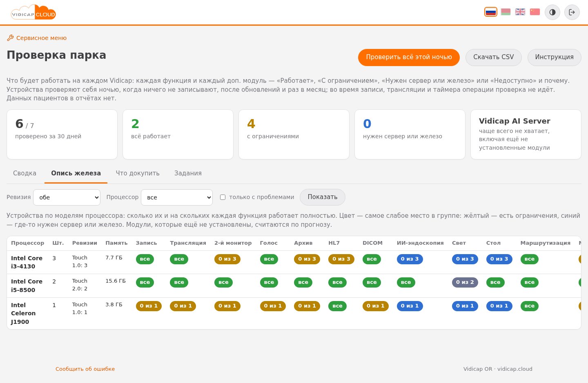Enable the только с проблемами checkbox
This screenshot has height=383, width=588.
pyautogui.click(x=223, y=197)
